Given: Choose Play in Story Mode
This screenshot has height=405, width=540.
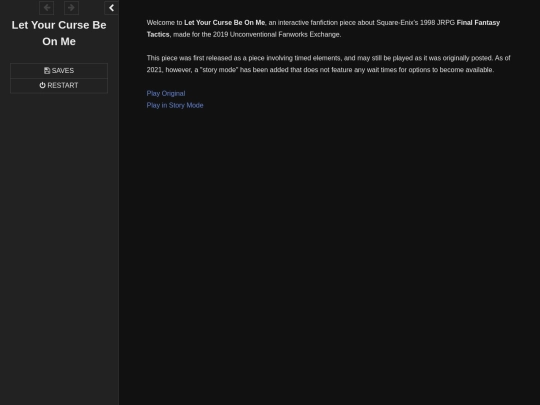Looking at the screenshot, I should 175,105.
